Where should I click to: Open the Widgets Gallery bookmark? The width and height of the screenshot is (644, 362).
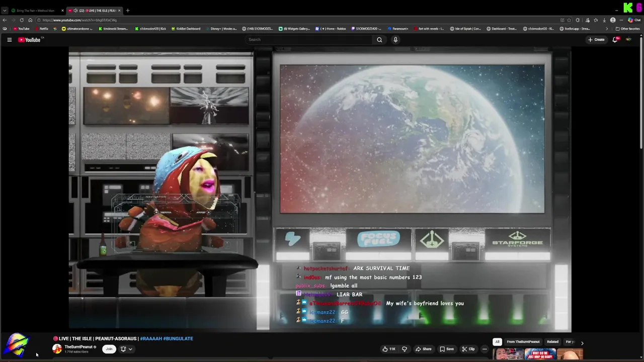click(x=294, y=29)
